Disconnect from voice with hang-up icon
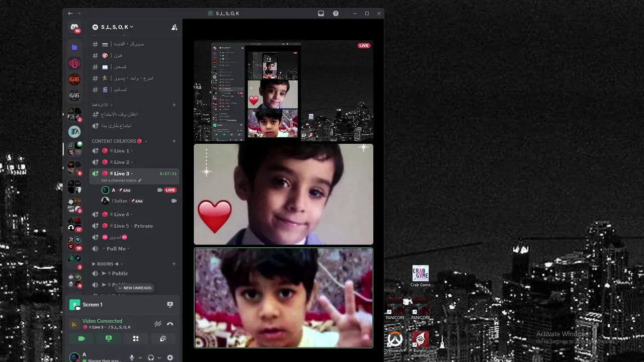Image resolution: width=644 pixels, height=362 pixels. pos(170,324)
